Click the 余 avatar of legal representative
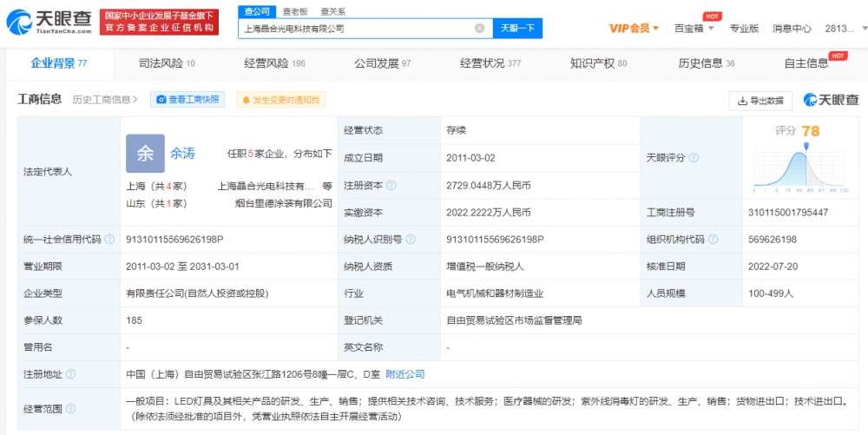The height and width of the screenshot is (435, 868). click(x=145, y=154)
